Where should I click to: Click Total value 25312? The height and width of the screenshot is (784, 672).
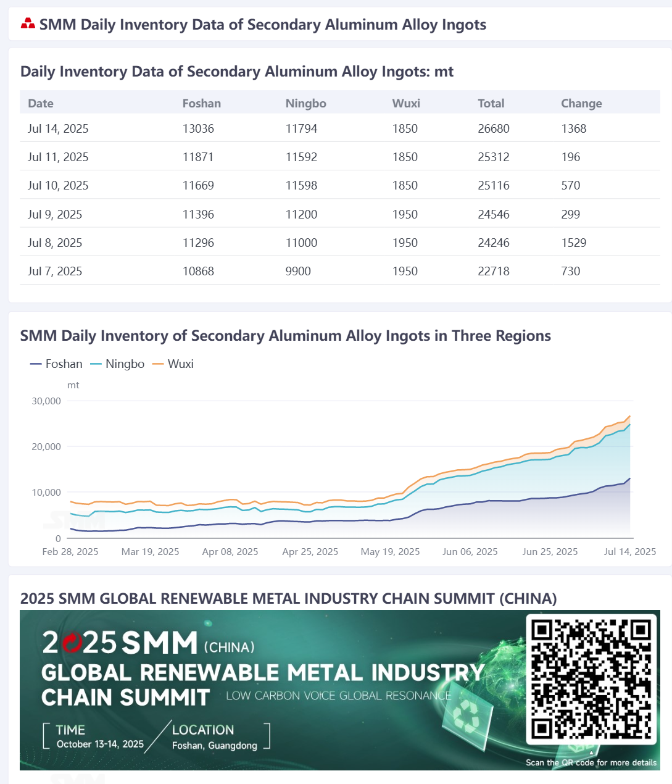point(494,157)
